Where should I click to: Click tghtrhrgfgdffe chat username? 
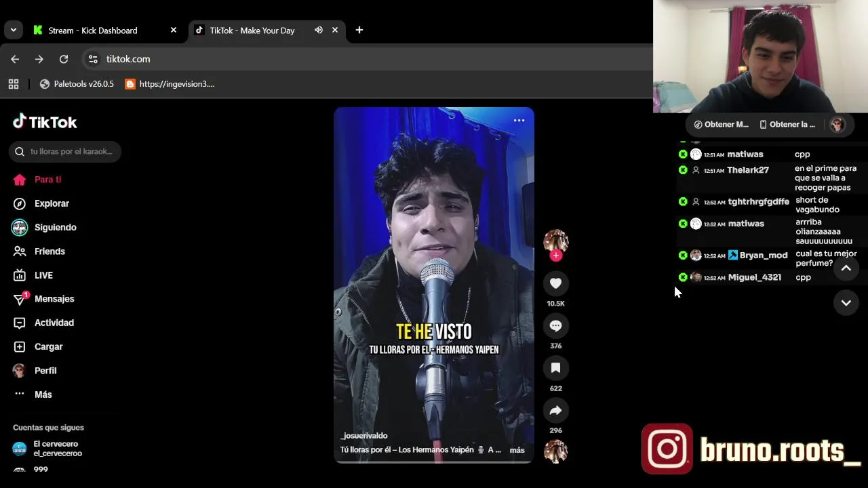(759, 202)
